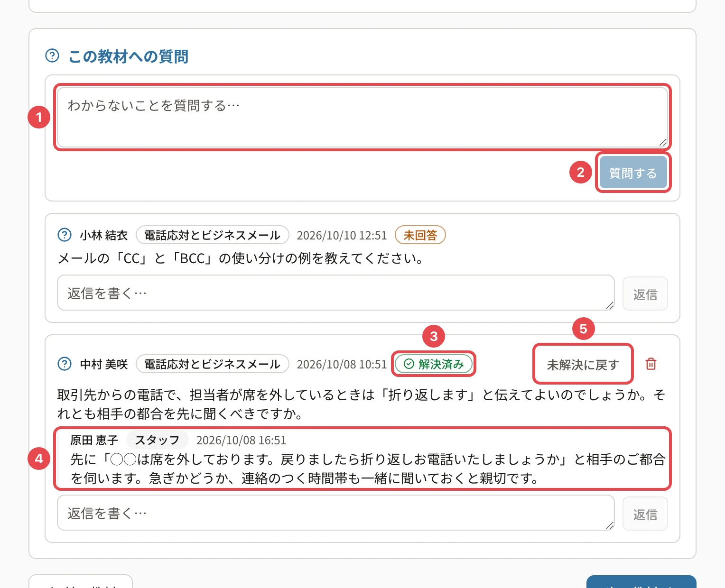
Task: Click the question mark icon beside 中村 美咲
Action: (x=65, y=364)
